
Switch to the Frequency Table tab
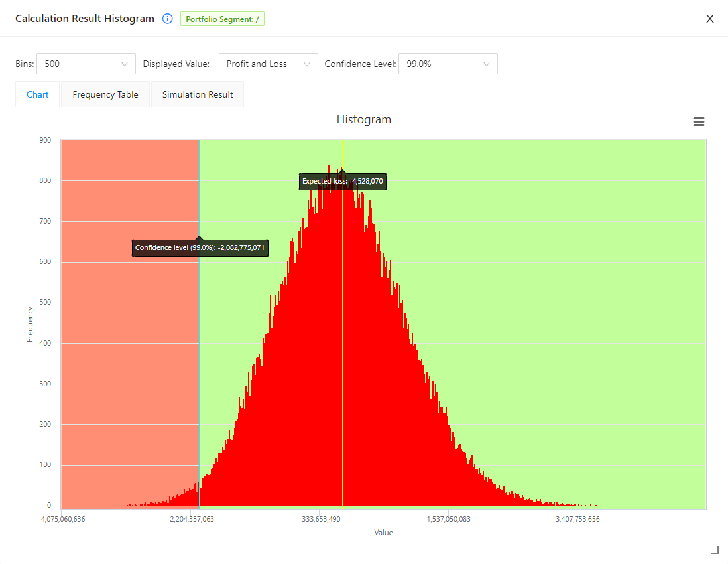105,94
